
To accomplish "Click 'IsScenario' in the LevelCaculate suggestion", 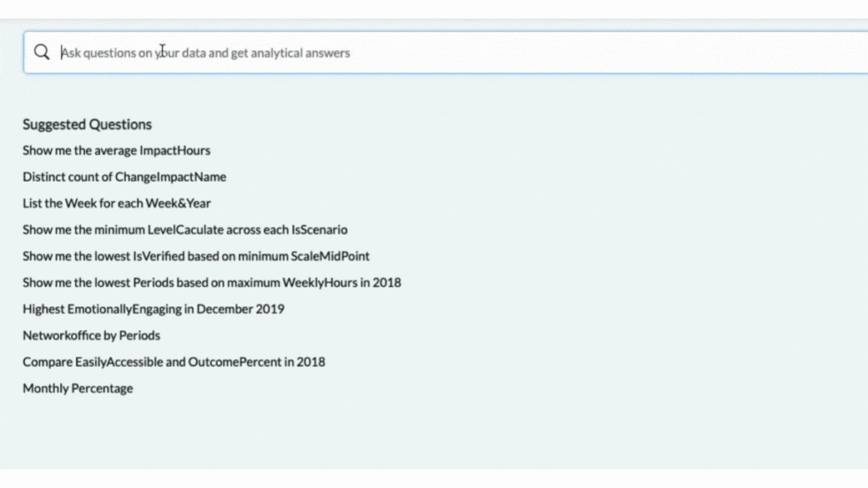I will coord(319,229).
